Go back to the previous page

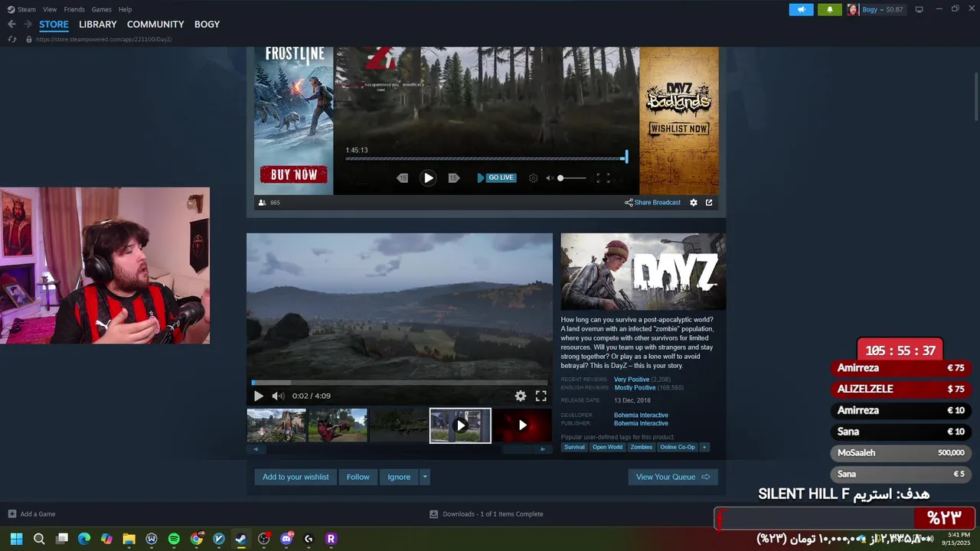click(x=11, y=24)
